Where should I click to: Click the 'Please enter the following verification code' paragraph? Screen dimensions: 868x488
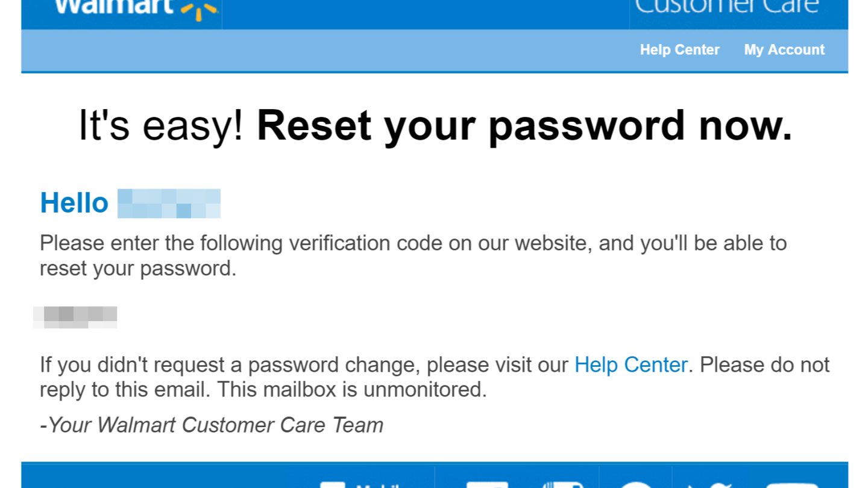coord(414,255)
